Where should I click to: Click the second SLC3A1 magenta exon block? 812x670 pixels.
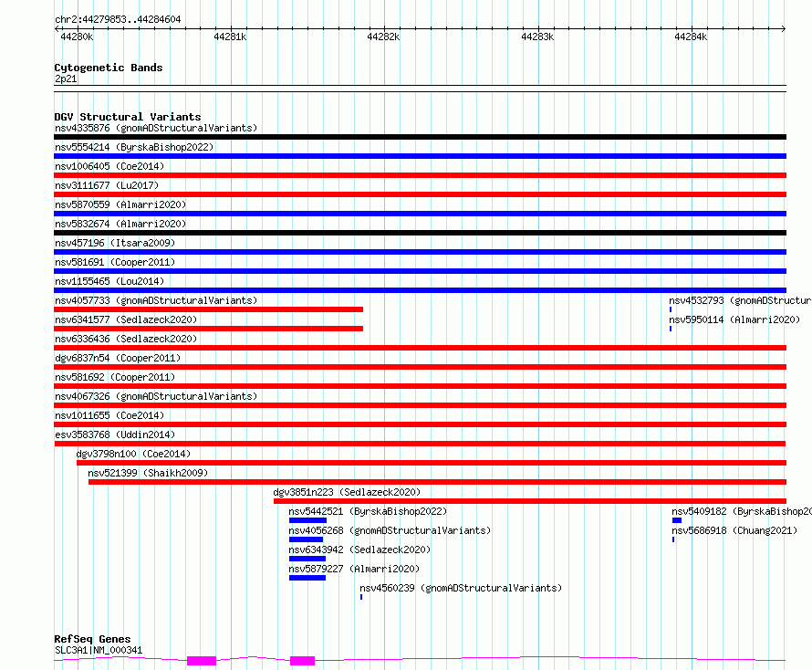(x=302, y=661)
